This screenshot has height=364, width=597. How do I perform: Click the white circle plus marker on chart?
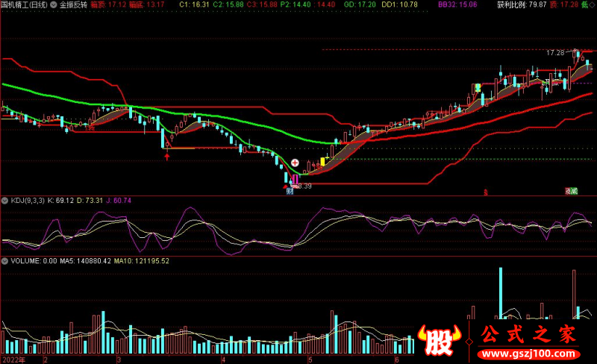295,163
